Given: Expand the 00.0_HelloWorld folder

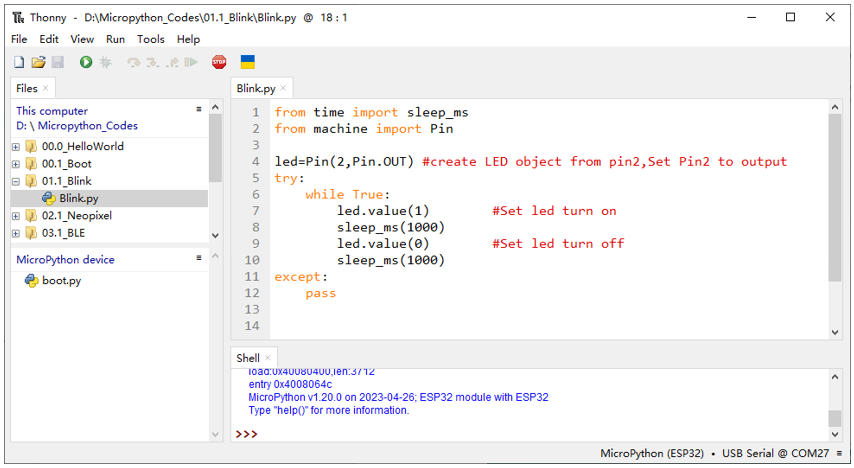Looking at the screenshot, I should pos(16,147).
